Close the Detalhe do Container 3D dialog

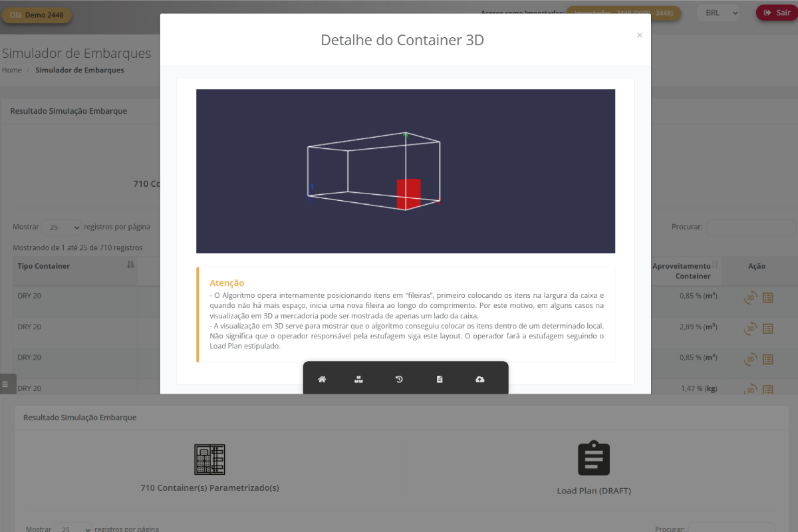[639, 35]
